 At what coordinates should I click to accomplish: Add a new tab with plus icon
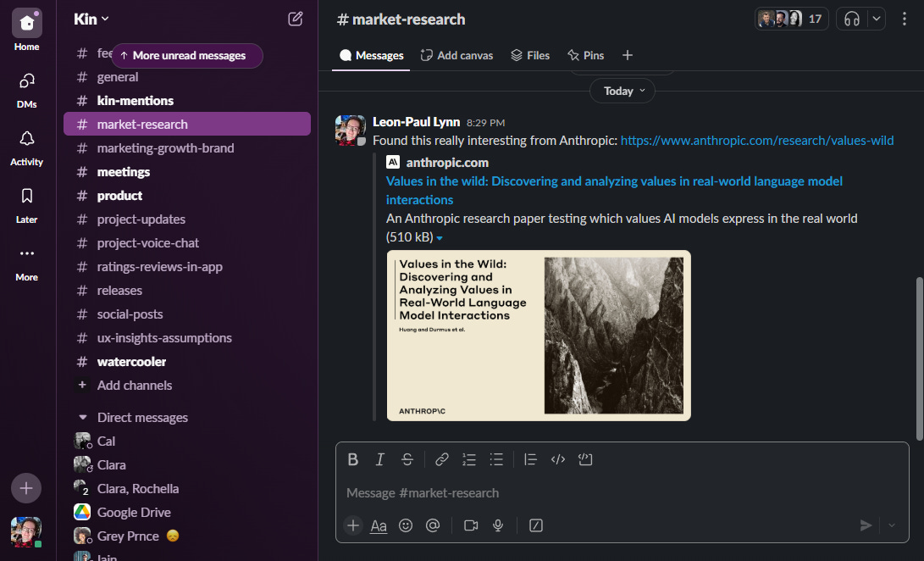[628, 55]
